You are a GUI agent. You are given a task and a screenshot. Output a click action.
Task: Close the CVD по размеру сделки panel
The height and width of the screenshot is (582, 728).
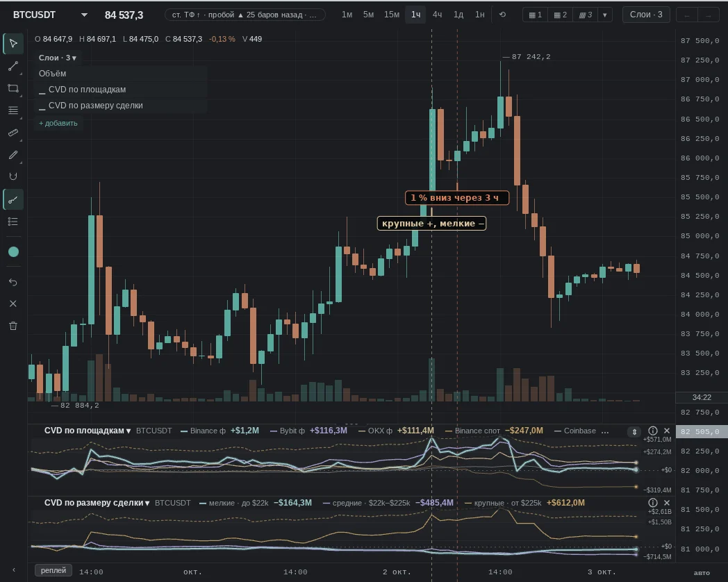click(667, 503)
